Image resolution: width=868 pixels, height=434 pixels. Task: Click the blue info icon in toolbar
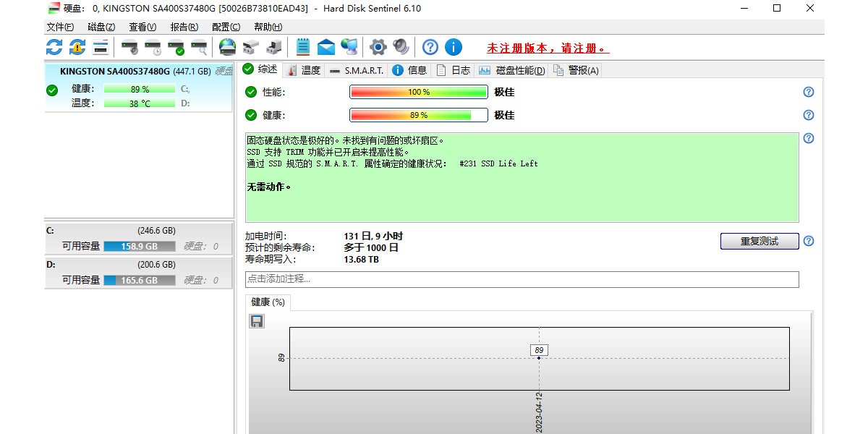(454, 48)
